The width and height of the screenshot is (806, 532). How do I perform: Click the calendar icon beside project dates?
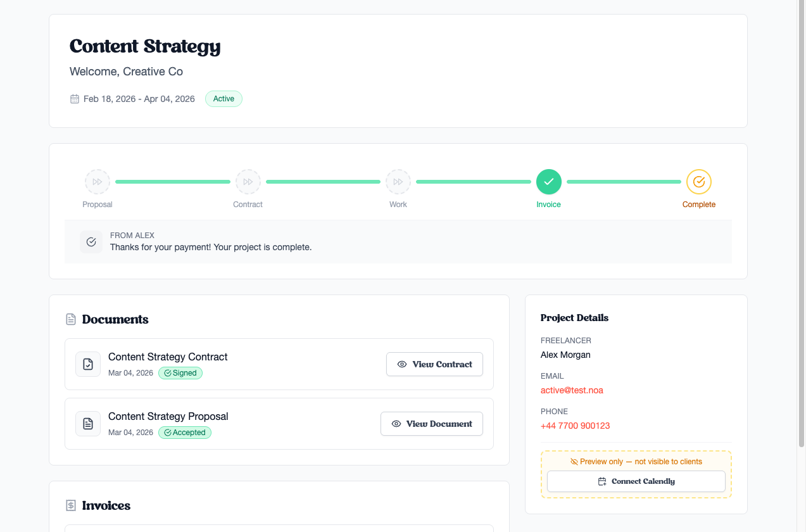point(75,99)
